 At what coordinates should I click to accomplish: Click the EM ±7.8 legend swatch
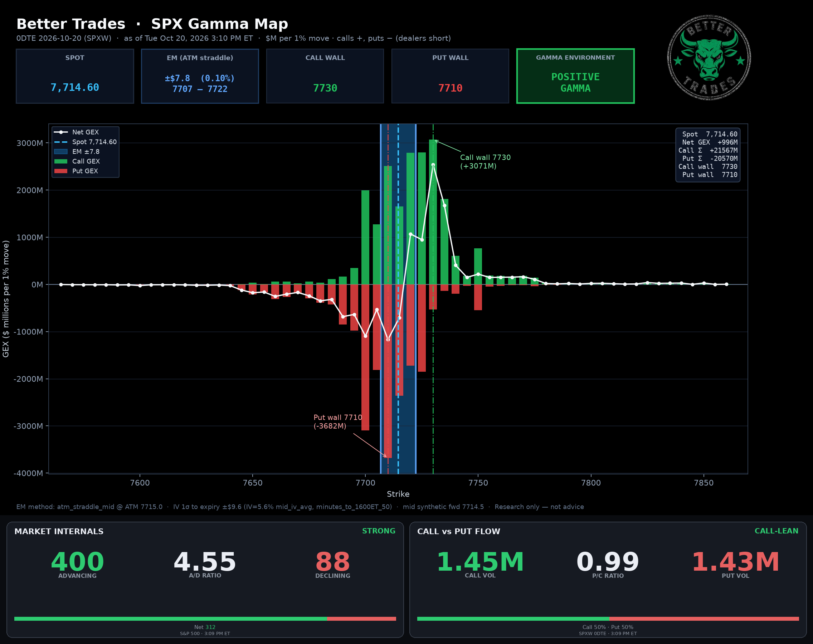tap(61, 152)
